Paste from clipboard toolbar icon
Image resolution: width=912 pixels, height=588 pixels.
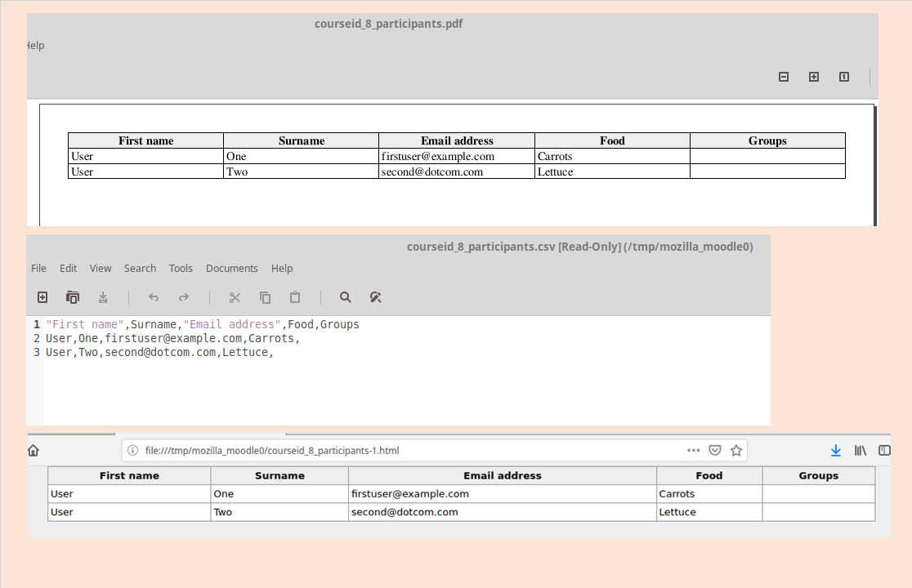coord(295,297)
